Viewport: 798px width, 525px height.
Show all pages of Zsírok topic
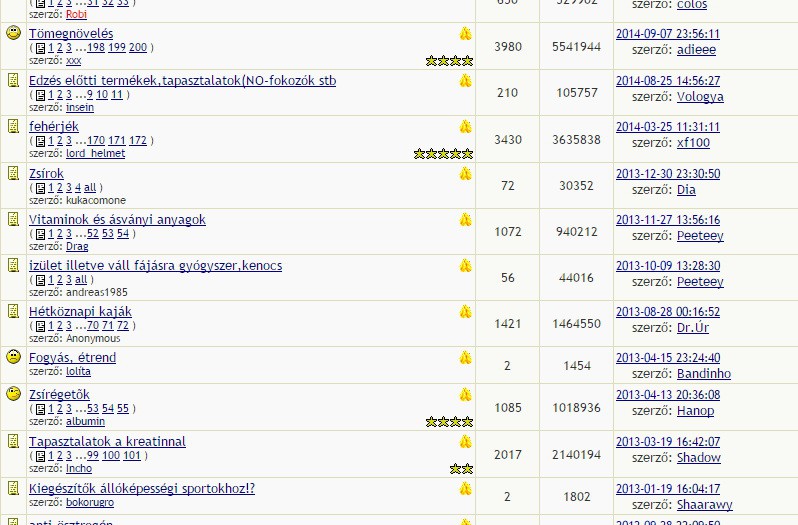pyautogui.click(x=90, y=188)
